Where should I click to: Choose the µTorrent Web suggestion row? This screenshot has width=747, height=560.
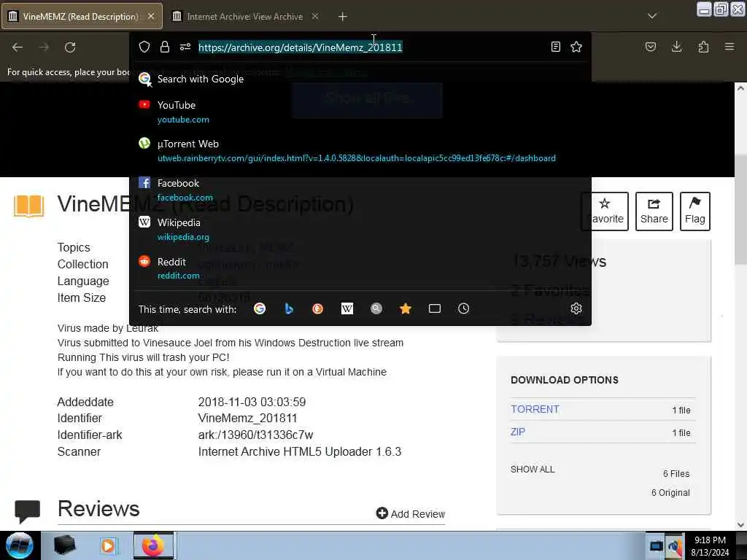point(360,150)
